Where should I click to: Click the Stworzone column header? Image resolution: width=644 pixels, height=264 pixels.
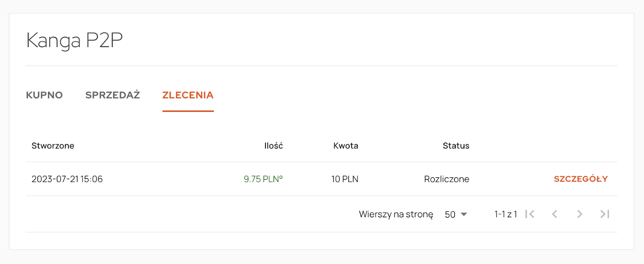[53, 146]
